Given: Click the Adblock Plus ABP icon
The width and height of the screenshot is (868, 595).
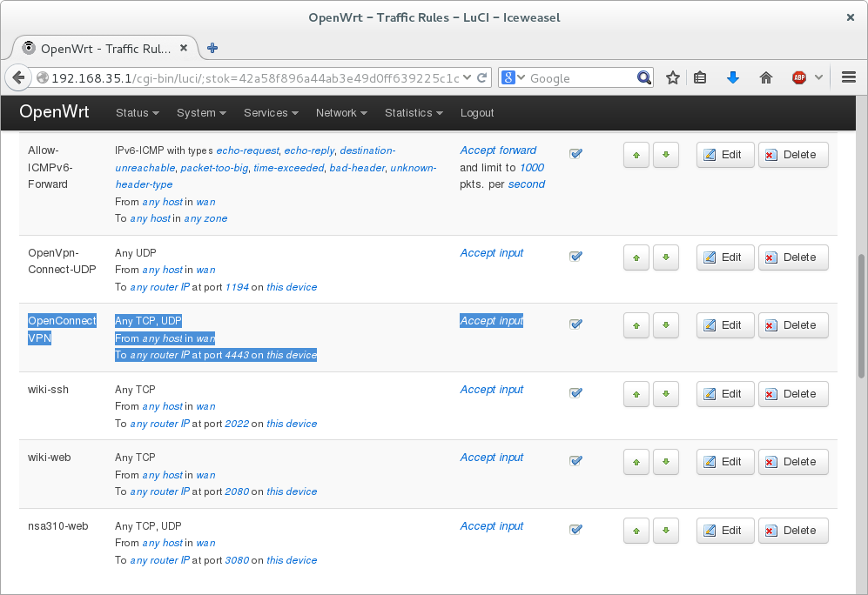Looking at the screenshot, I should click(x=799, y=78).
